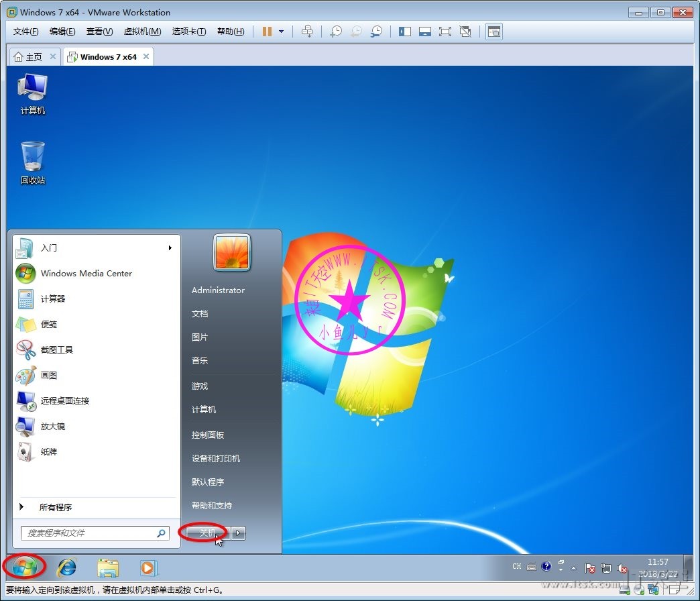The height and width of the screenshot is (601, 700).
Task: Open the 虚拟机(M) menu
Action: 142,32
